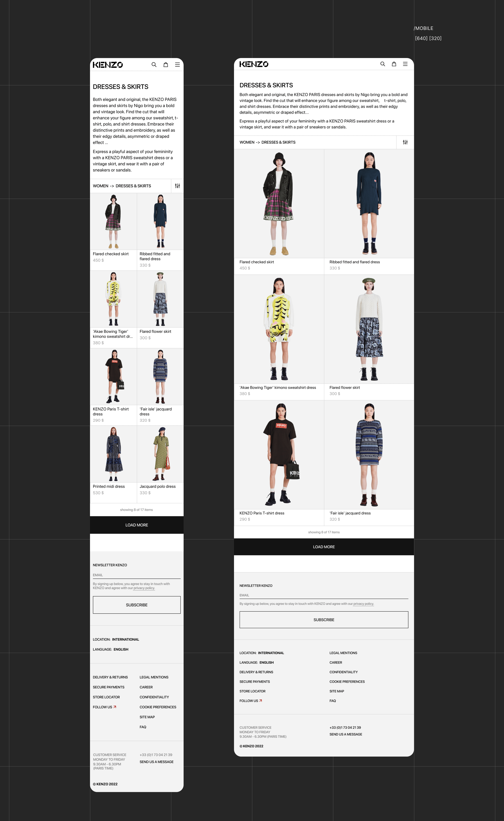Click KENZO logo in wide layout header
This screenshot has height=821, width=504.
click(x=254, y=64)
